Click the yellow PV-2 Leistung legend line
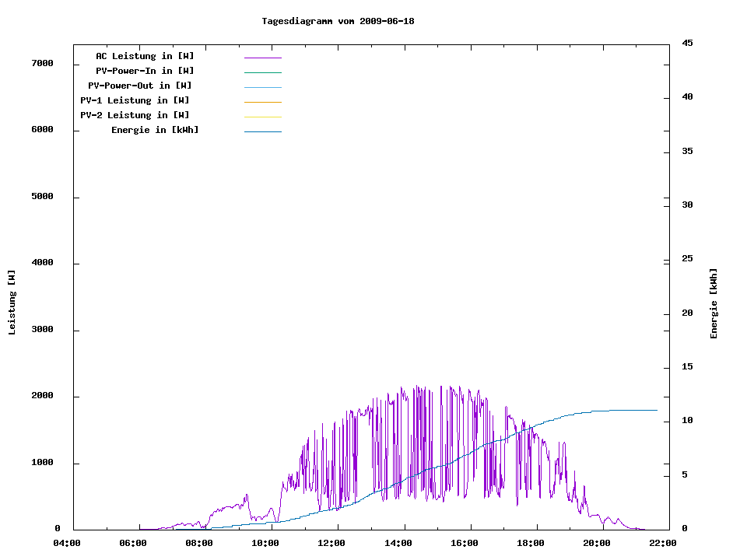 coord(262,117)
